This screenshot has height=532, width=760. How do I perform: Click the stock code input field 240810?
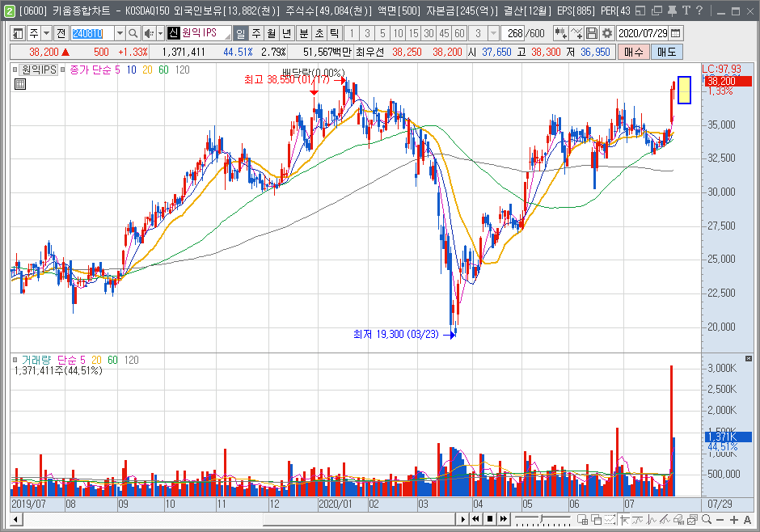[92, 33]
